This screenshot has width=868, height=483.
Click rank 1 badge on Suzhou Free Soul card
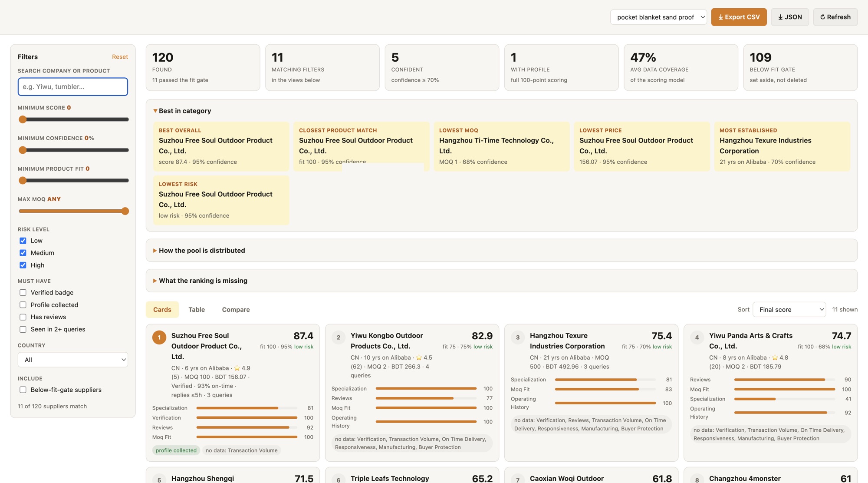[159, 337]
